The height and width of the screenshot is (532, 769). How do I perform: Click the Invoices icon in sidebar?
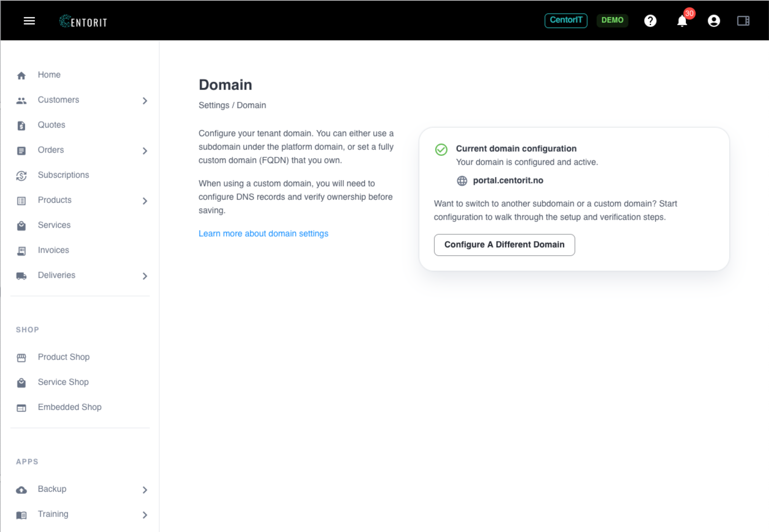click(21, 251)
